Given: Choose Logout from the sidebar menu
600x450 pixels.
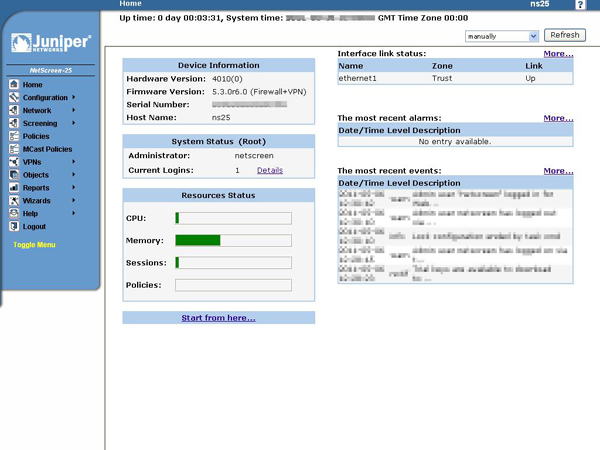Looking at the screenshot, I should click(x=34, y=227).
